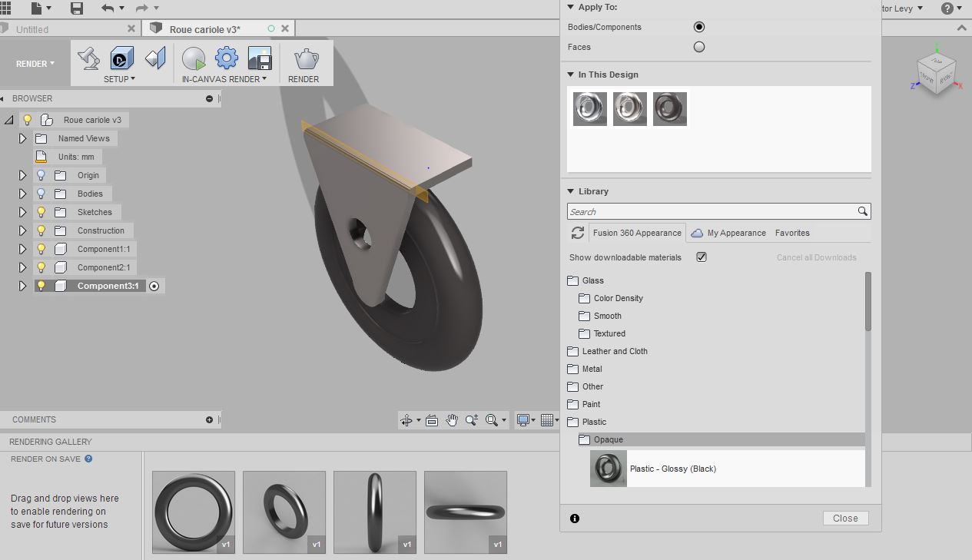Open the RENDER workspace dropdown

click(35, 64)
